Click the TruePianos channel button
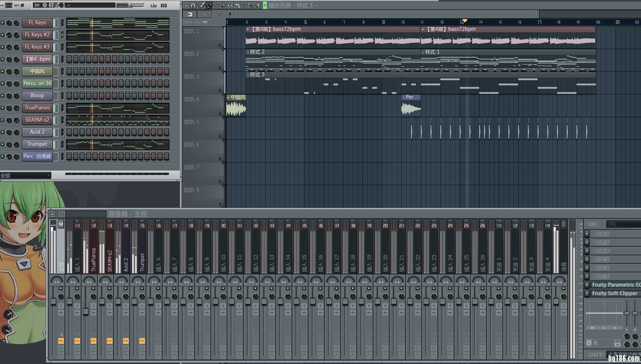Screen dimensions: 641x364 [x=37, y=108]
